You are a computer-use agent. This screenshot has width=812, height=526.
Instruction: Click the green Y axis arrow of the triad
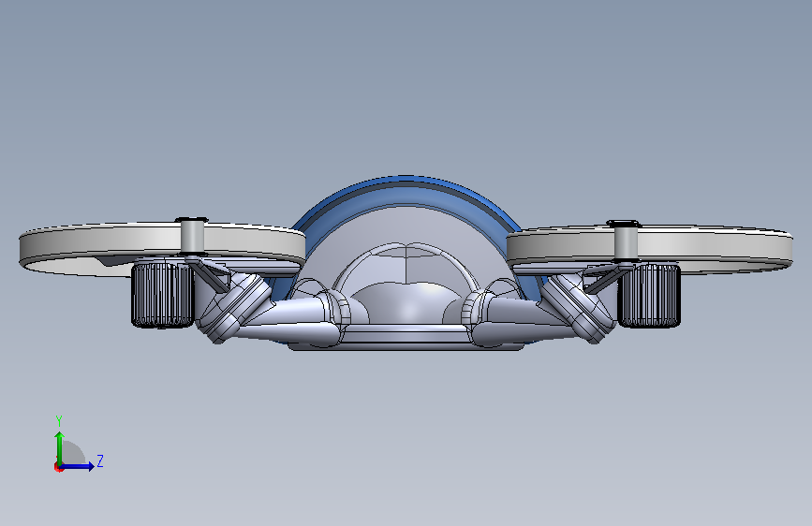point(59,448)
